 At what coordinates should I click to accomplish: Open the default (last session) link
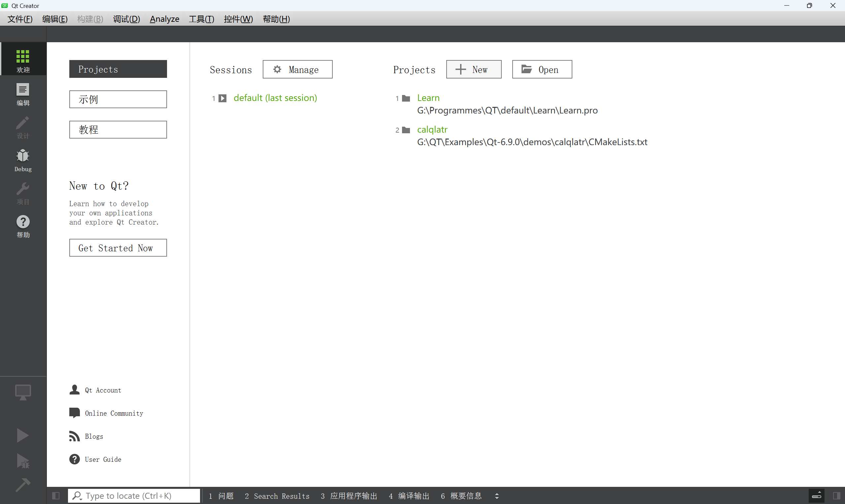275,98
